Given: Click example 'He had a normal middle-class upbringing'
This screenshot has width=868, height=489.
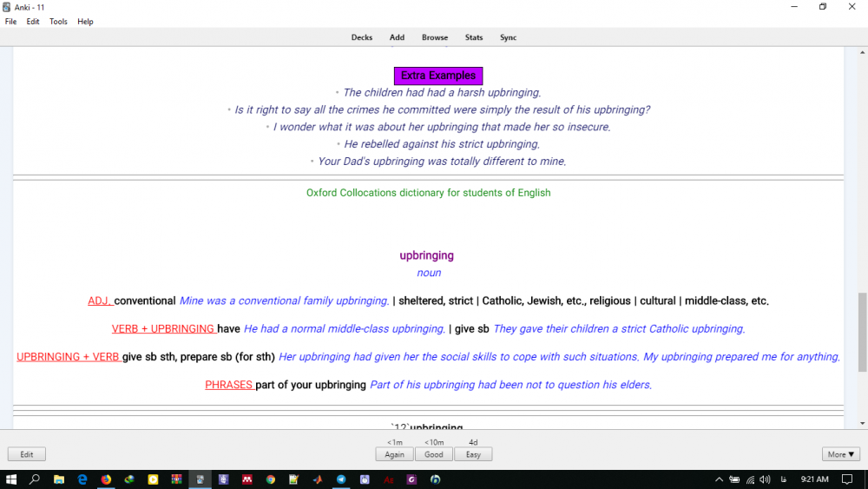Looking at the screenshot, I should click(345, 329).
